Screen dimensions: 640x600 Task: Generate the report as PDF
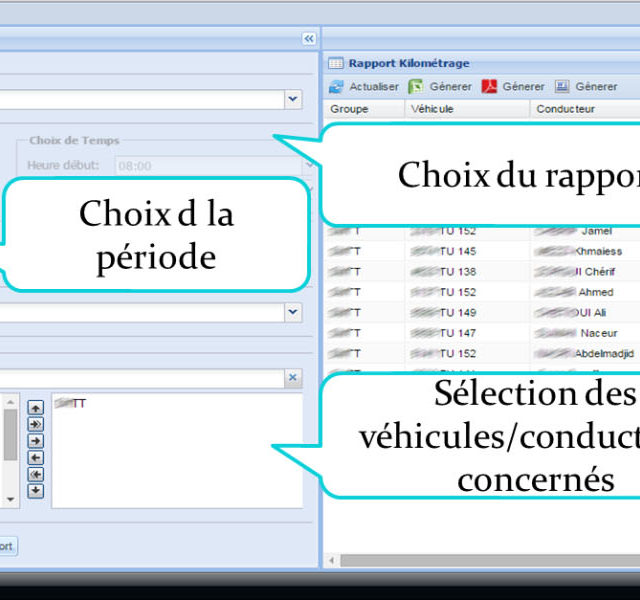[490, 87]
